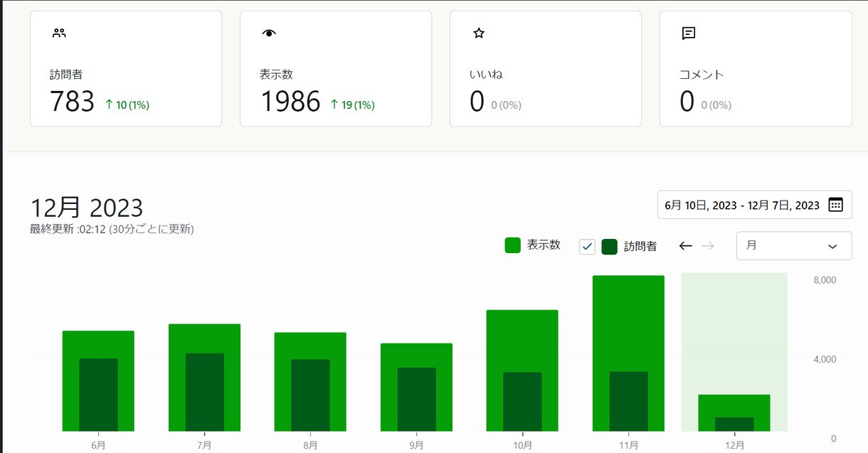This screenshot has height=453, width=868.
Task: Click the ↑ 10 (1%) visitors change value
Action: pyautogui.click(x=127, y=105)
